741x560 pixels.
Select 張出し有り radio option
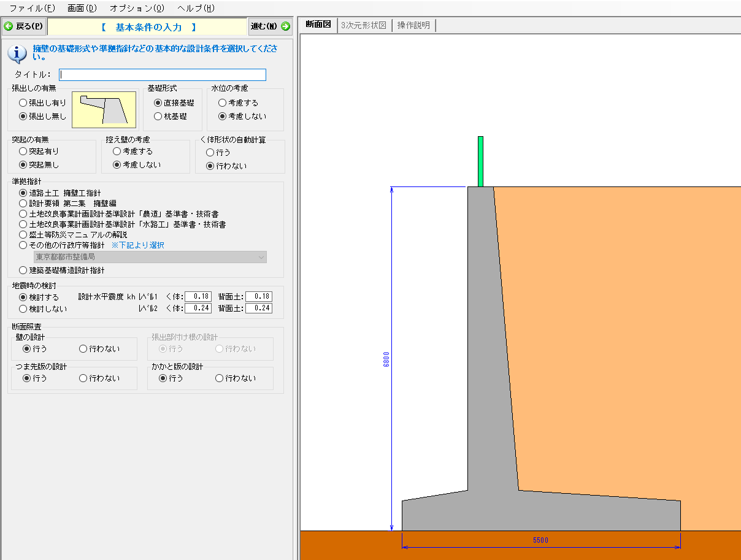42,103
